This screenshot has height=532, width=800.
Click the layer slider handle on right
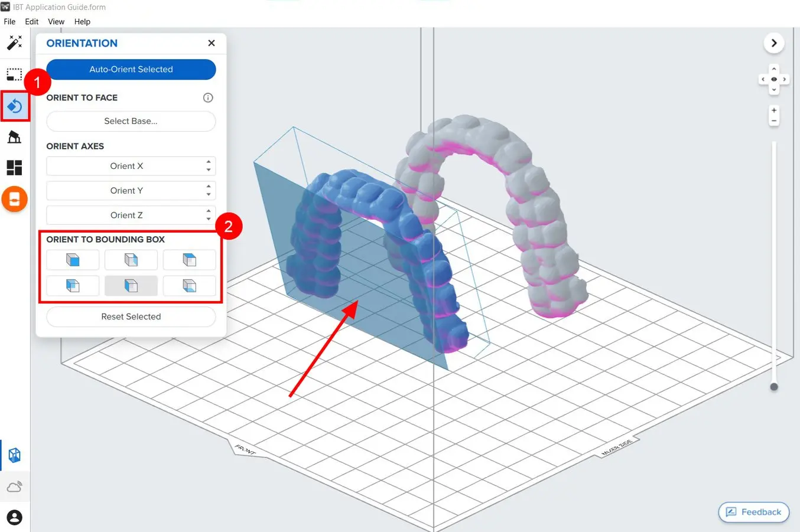pyautogui.click(x=774, y=387)
